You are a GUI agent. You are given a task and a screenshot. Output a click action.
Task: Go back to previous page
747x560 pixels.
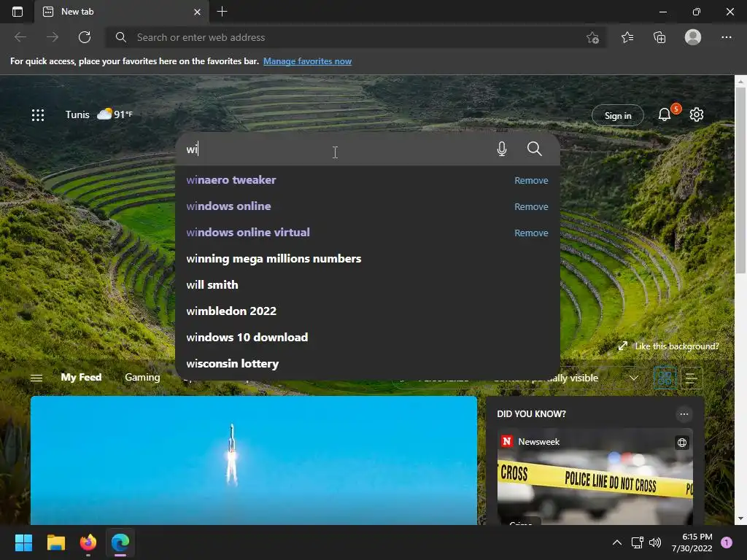tap(20, 37)
